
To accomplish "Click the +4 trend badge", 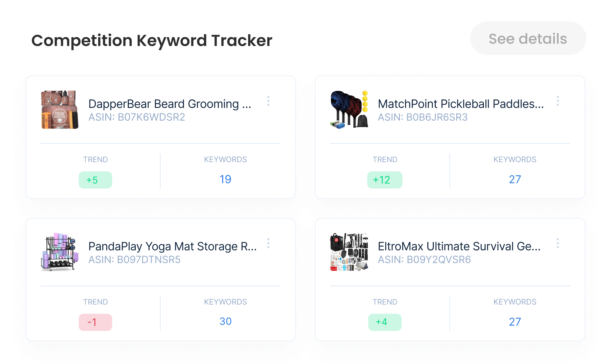I will [x=385, y=322].
